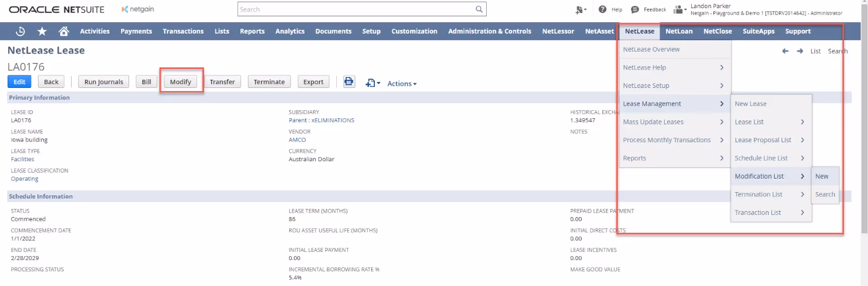The width and height of the screenshot is (868, 286).
Task: Open the Activities menu
Action: click(95, 31)
